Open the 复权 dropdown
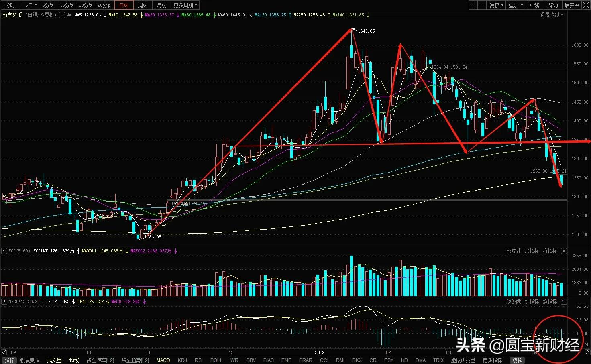 497,5
